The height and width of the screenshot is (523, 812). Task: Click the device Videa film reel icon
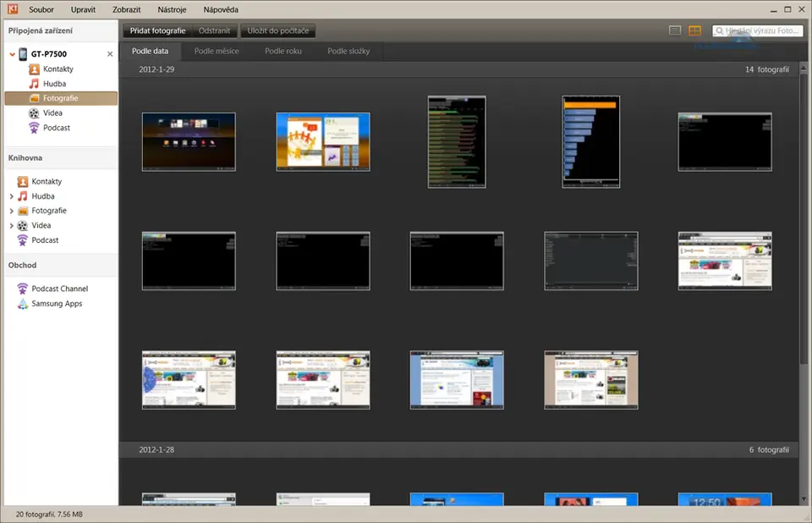34,113
